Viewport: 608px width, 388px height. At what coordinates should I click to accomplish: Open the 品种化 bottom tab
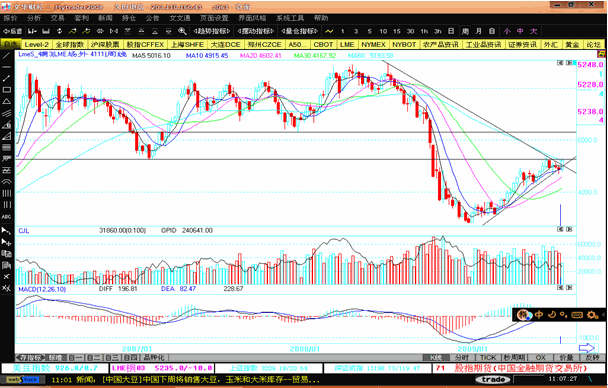pyautogui.click(x=154, y=357)
